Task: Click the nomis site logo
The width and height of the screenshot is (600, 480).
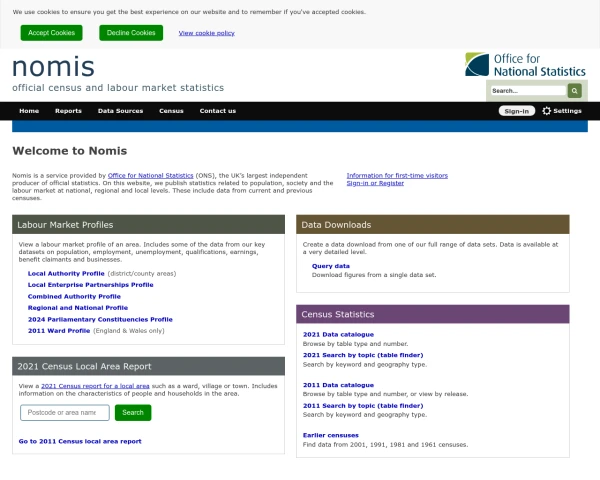Action: [53, 67]
